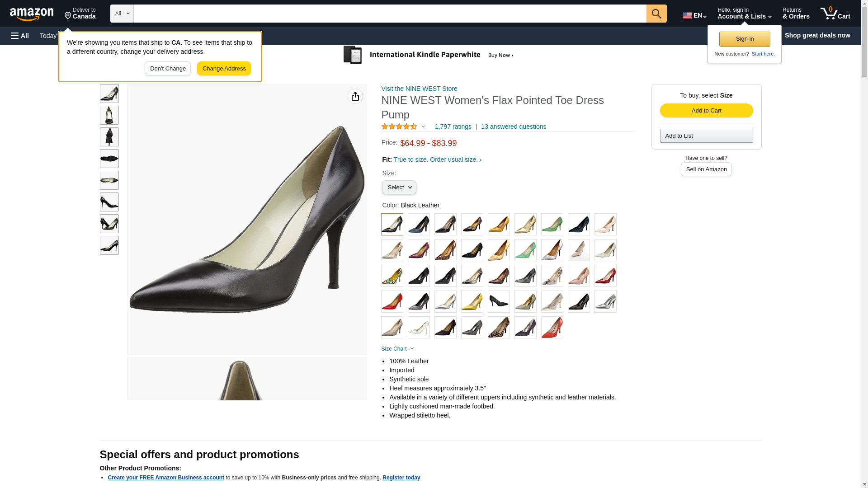
Task: Open the EN language flag selector
Action: pos(694,15)
